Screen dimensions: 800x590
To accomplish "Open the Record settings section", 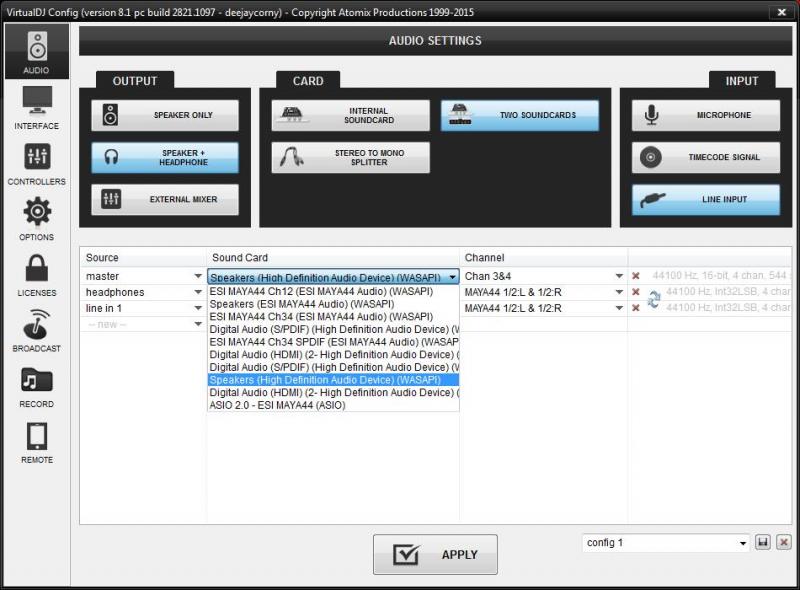I will point(36,387).
